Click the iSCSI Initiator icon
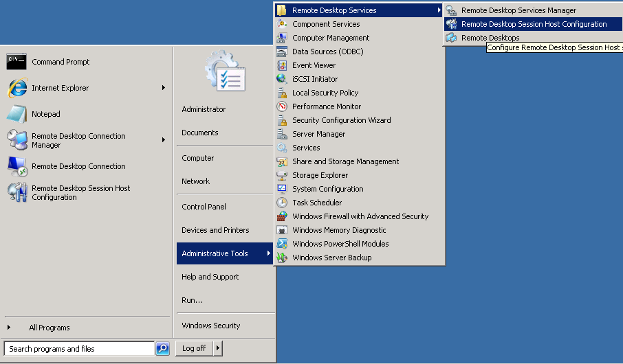 (x=282, y=79)
